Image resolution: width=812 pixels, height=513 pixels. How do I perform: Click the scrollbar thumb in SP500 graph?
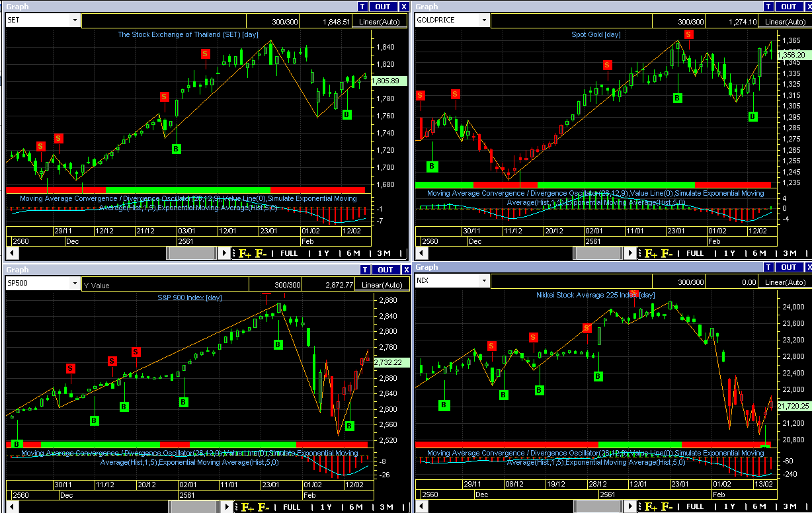[194, 508]
